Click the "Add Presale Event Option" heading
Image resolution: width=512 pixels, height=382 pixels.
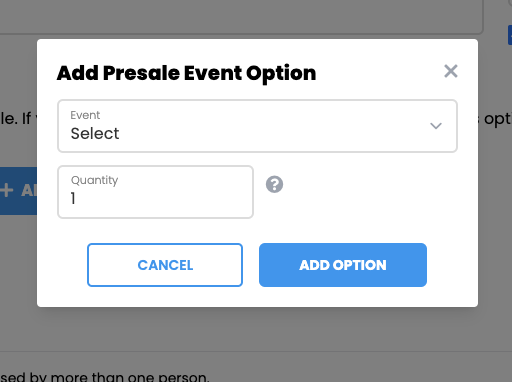point(186,73)
